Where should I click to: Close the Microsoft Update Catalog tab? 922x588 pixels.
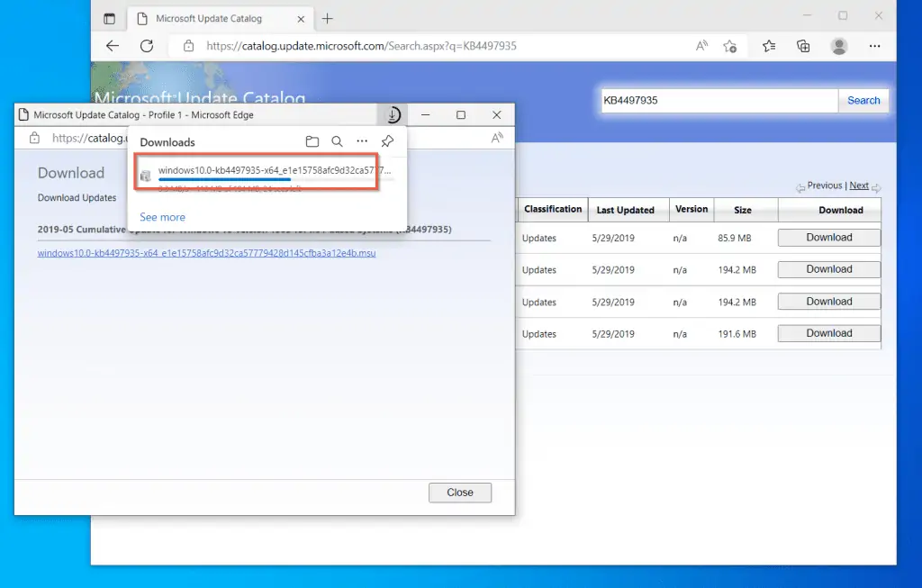pos(301,19)
